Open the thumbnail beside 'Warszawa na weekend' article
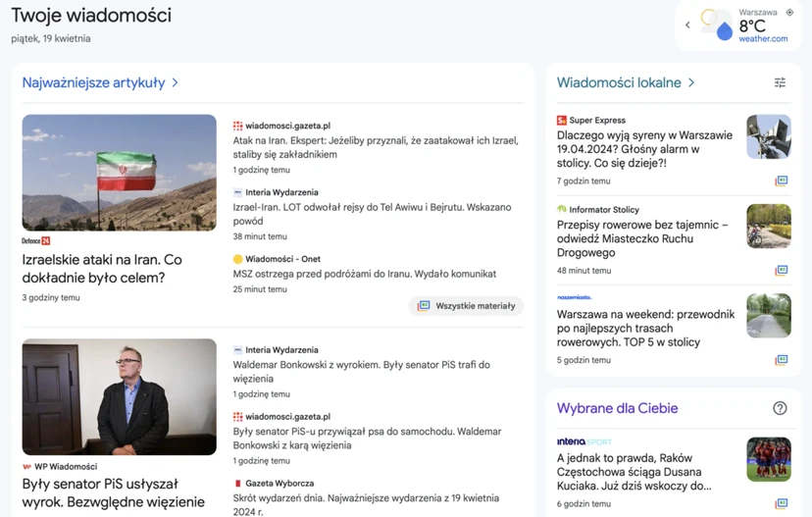Image resolution: width=812 pixels, height=517 pixels. (769, 316)
